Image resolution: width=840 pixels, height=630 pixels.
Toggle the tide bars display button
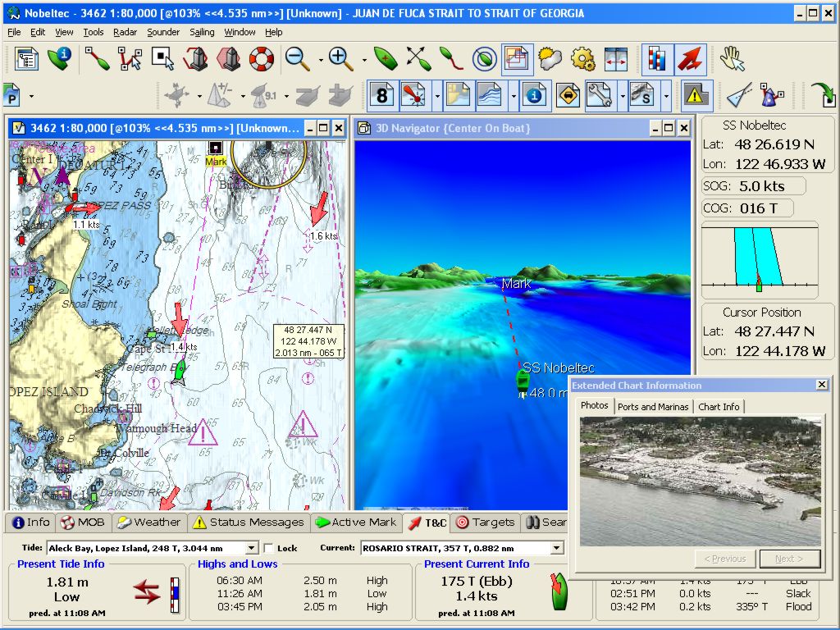(657, 59)
